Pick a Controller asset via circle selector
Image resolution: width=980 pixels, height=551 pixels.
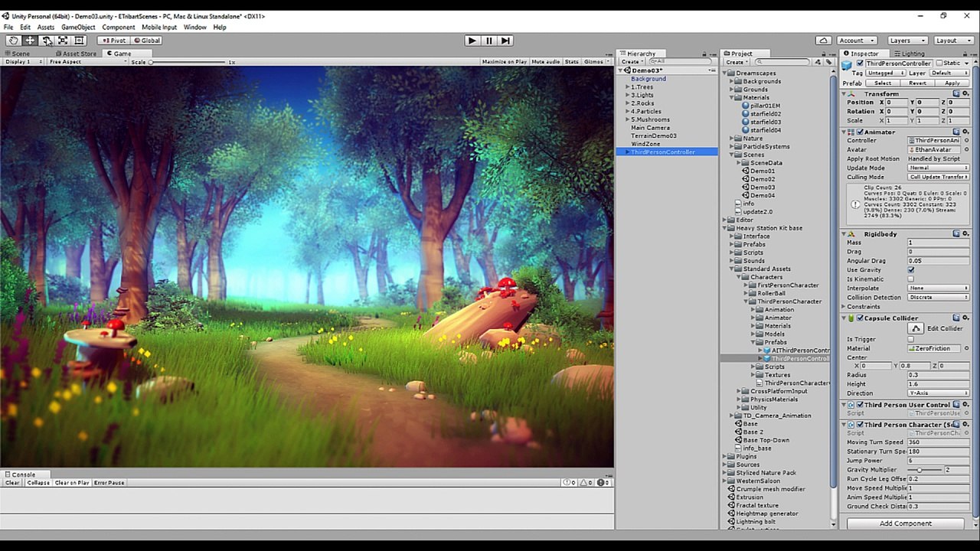coord(965,141)
